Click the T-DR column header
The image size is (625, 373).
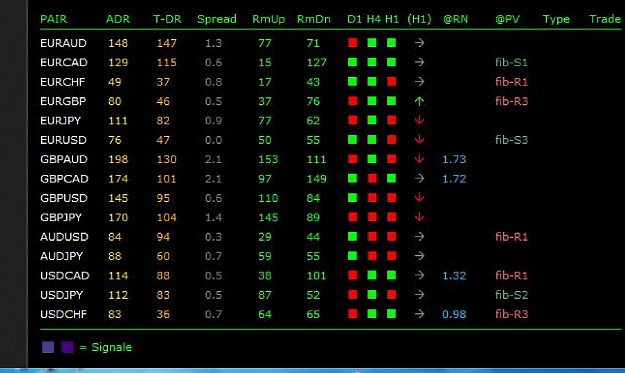tap(167, 19)
